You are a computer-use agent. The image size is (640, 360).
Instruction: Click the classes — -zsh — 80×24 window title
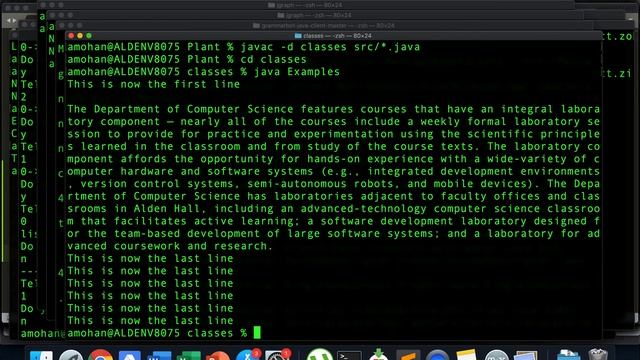coord(337,36)
